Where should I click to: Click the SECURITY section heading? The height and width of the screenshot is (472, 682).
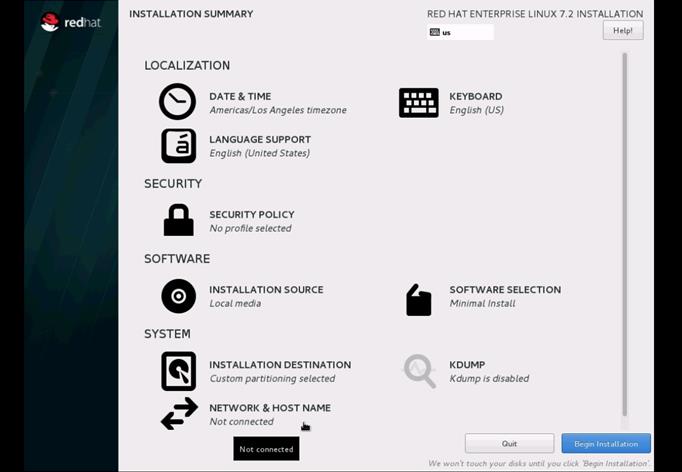click(x=173, y=184)
